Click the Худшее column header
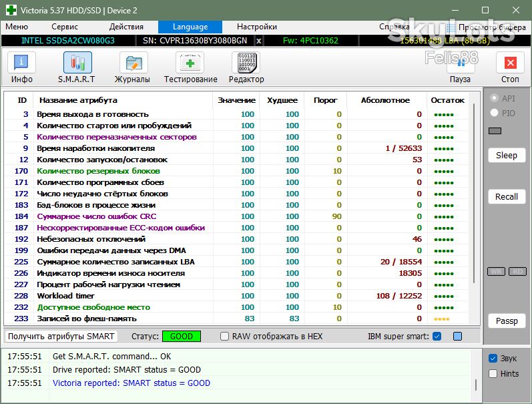The width and height of the screenshot is (532, 404). [x=282, y=100]
